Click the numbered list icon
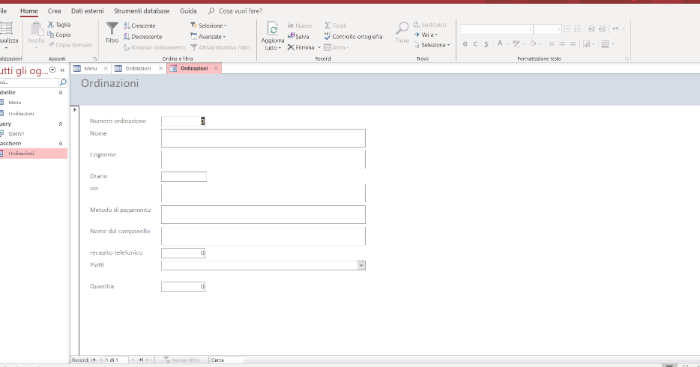Image resolution: width=700 pixels, height=367 pixels. 578,29
